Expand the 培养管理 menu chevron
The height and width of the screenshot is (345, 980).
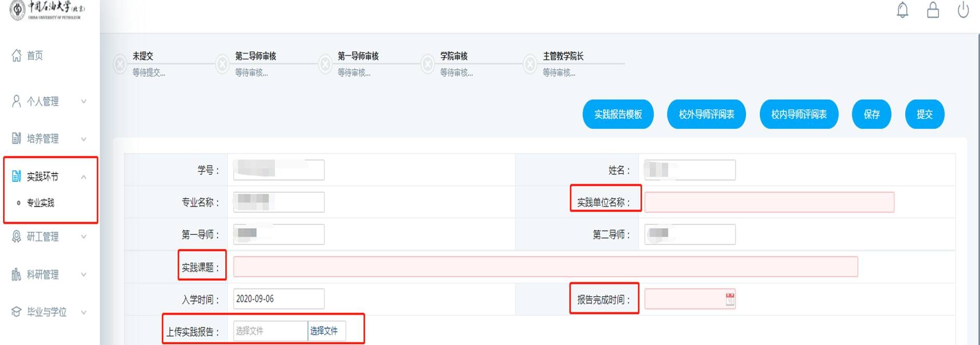(x=84, y=139)
